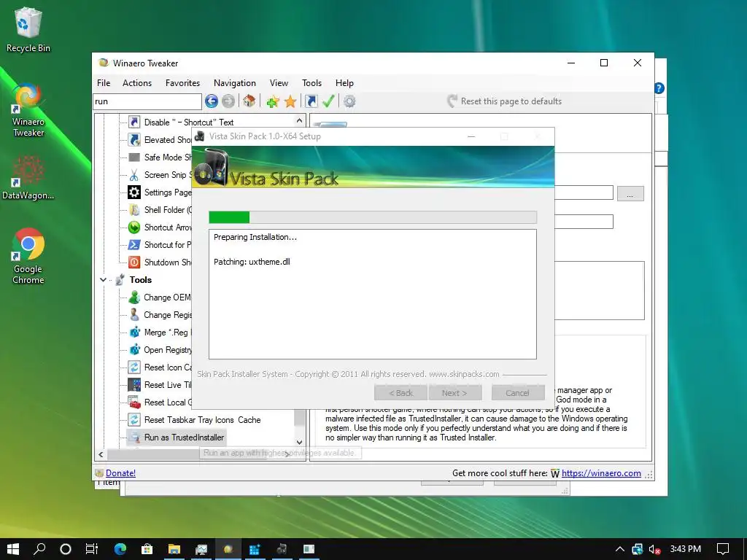Open the Donate! link

120,472
